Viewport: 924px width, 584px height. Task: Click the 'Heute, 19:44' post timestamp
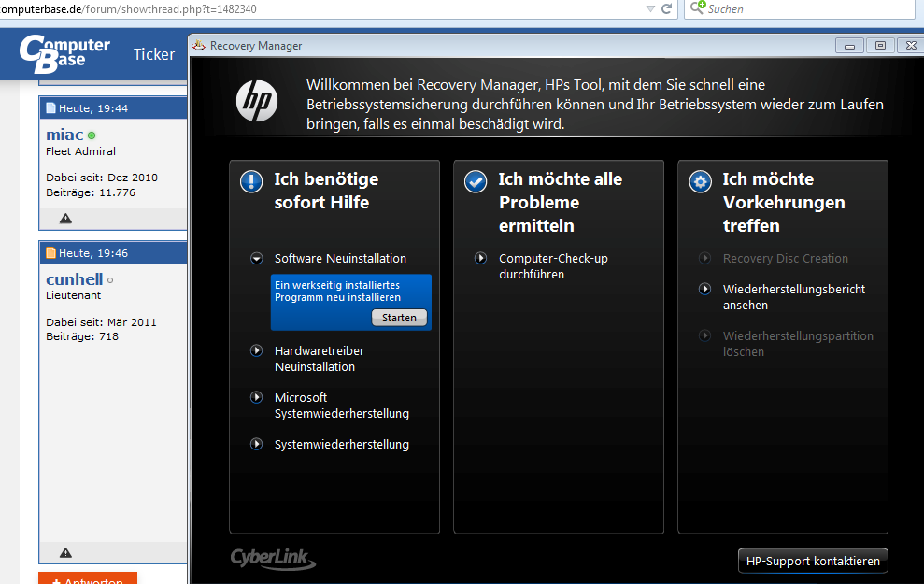(x=93, y=108)
